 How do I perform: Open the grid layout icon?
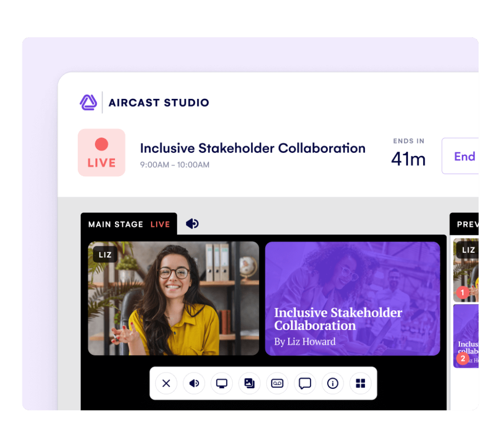click(x=361, y=383)
